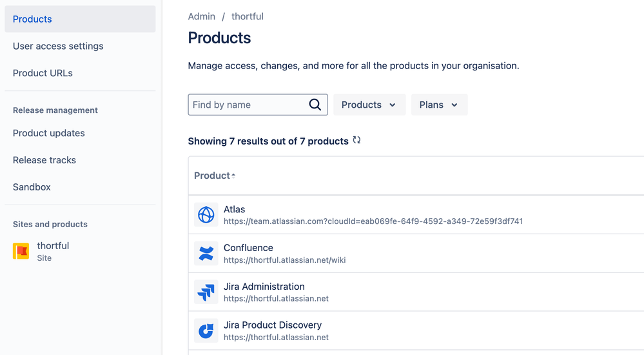Click the Jira Administration URL text
644x355 pixels.
(276, 299)
